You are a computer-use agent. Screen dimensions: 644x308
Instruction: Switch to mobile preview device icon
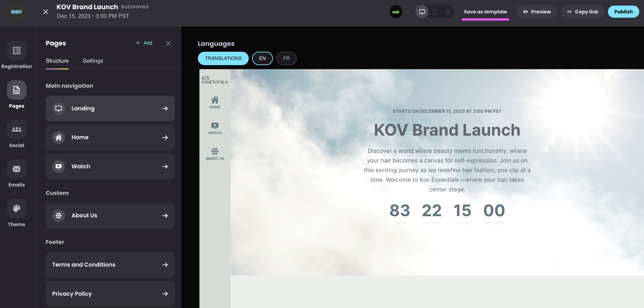448,12
